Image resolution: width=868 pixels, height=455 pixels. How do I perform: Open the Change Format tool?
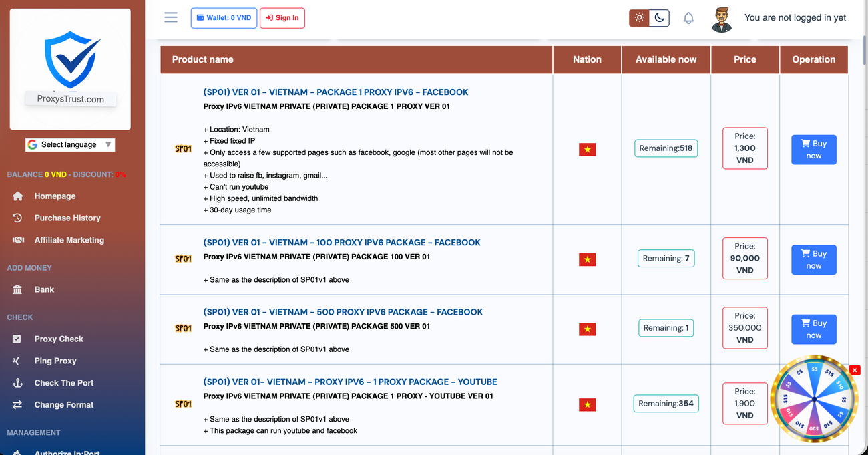pos(64,405)
